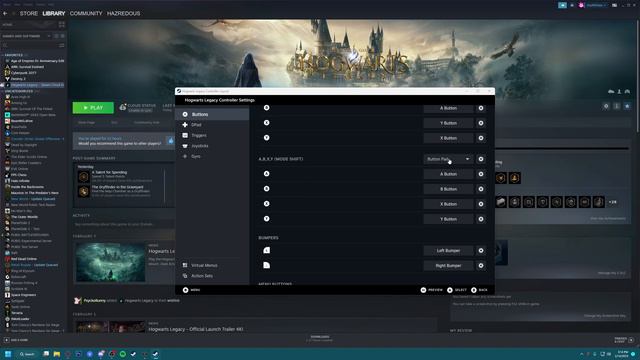Open the Hazredous profile menu
Screen dimensions: 640x360
click(123, 13)
